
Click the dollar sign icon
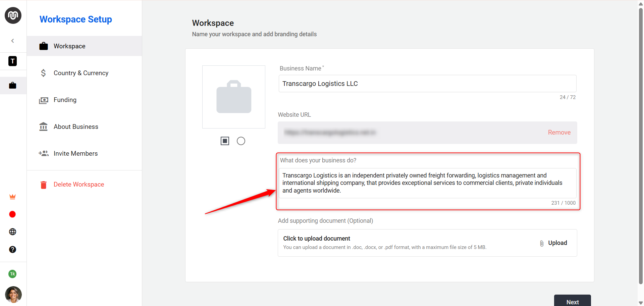[43, 73]
